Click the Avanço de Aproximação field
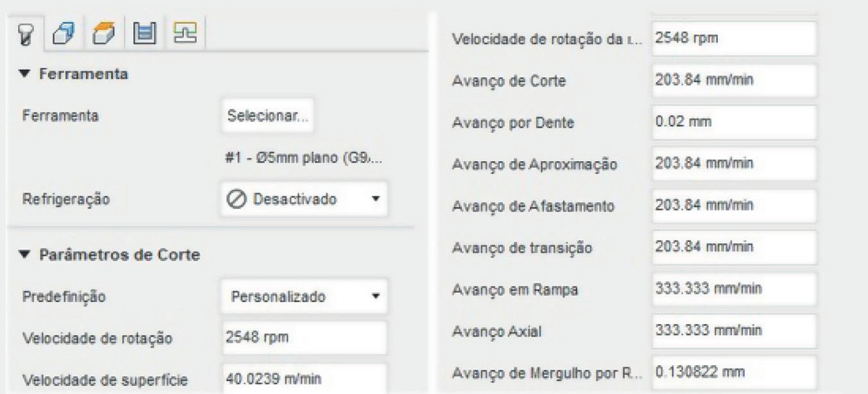This screenshot has height=394, width=868. pos(734,163)
